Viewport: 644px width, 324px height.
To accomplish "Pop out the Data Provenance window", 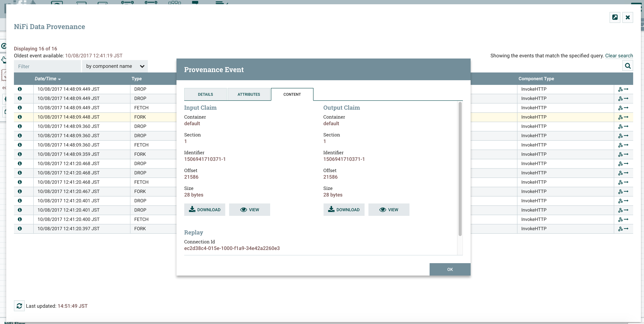I will coord(615,17).
